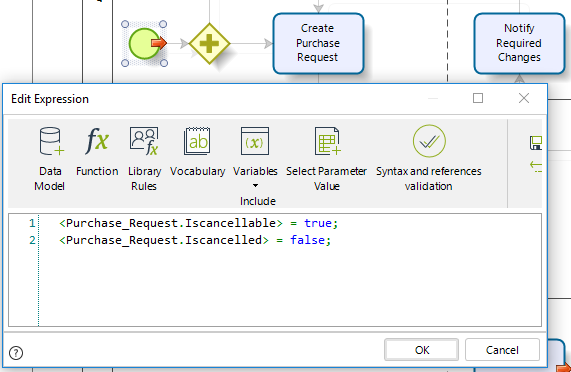Maximize the Edit Expression dialog
The height and width of the screenshot is (372, 571).
coord(478,98)
